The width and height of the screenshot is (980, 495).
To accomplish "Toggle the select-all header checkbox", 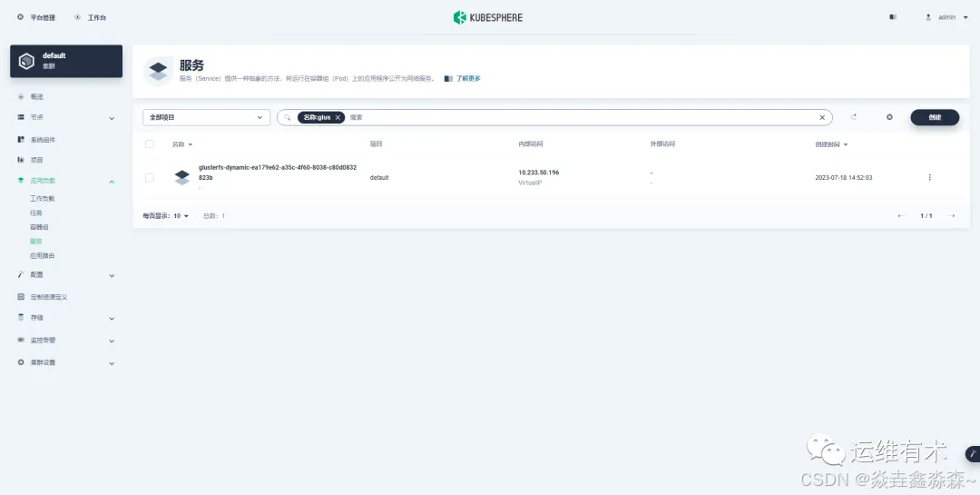I will pyautogui.click(x=150, y=144).
